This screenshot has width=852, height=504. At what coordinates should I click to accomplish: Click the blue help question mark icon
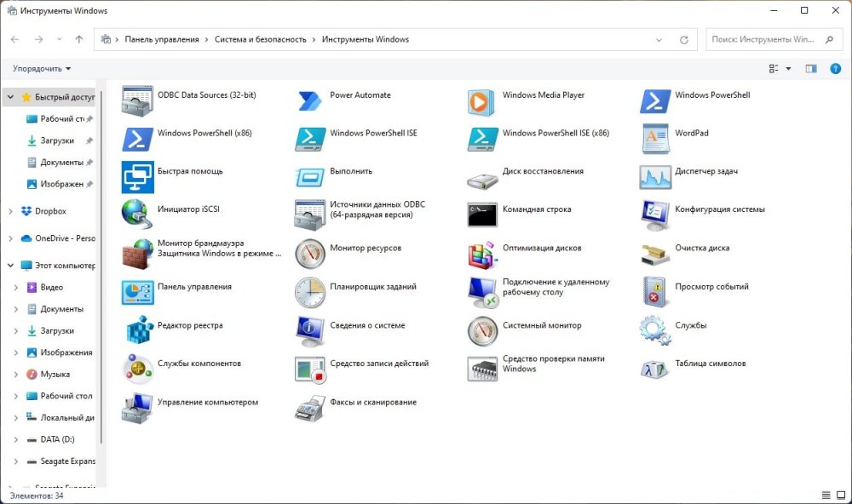point(835,68)
